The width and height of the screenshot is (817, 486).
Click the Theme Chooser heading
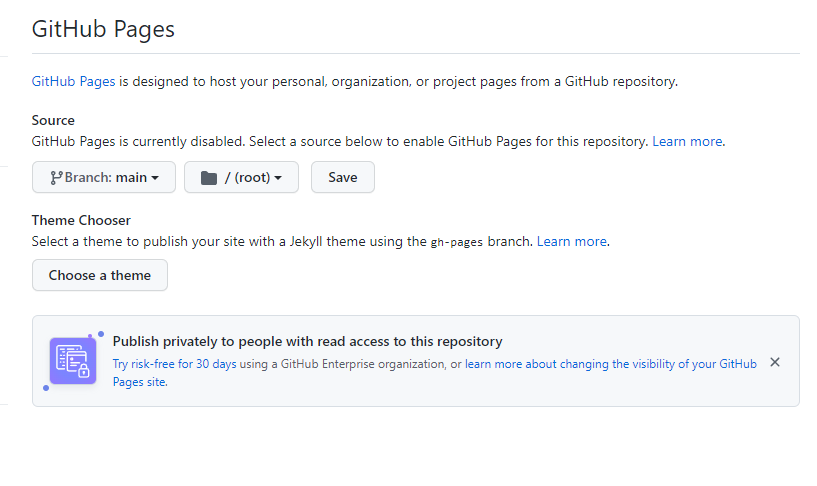click(81, 220)
